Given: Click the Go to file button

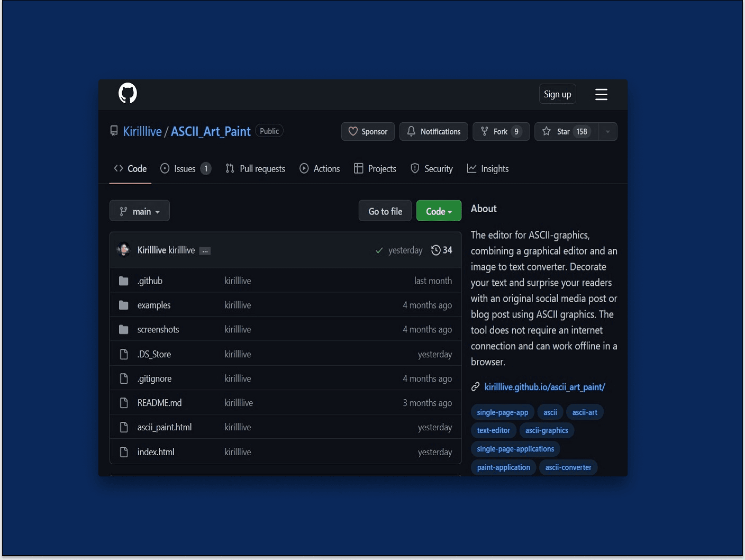Looking at the screenshot, I should pos(385,211).
